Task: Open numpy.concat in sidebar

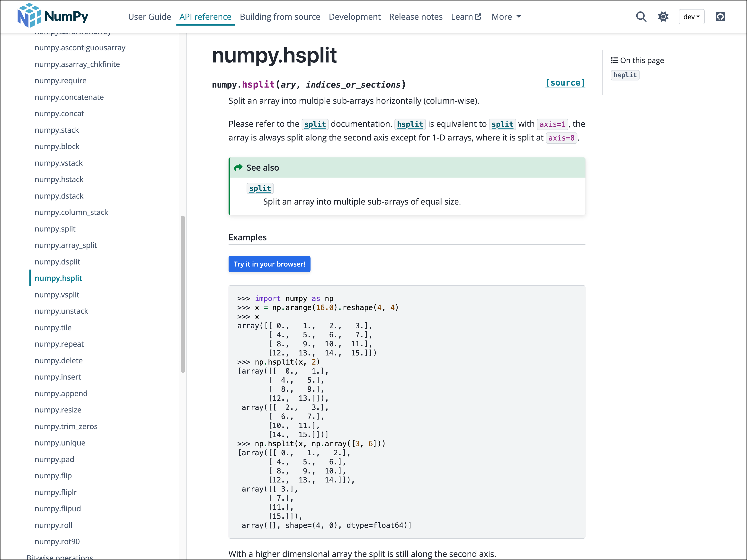Action: pos(59,114)
